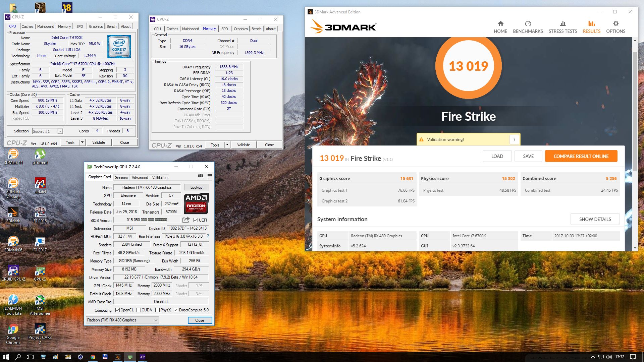Open GPU-Z hamburger menu icon

210,176
